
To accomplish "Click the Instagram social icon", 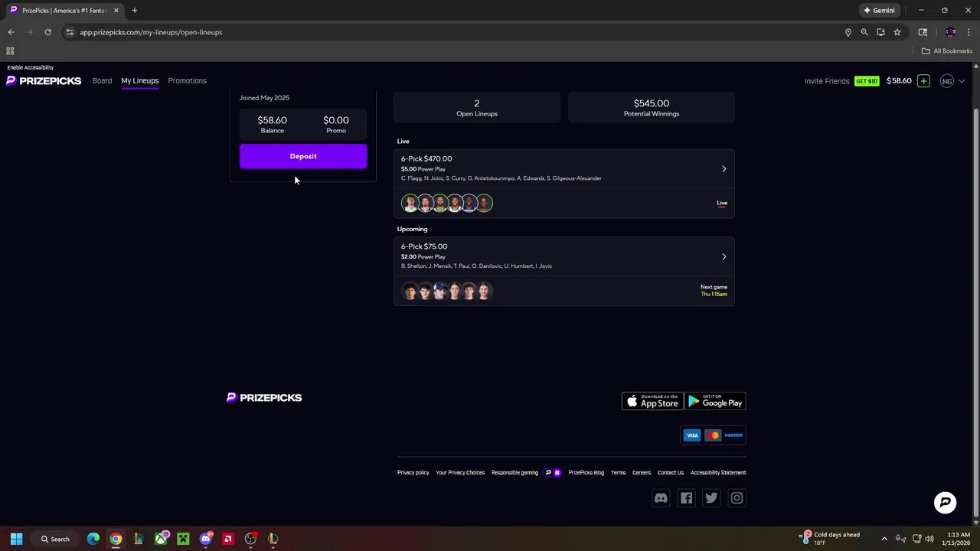I will click(737, 498).
